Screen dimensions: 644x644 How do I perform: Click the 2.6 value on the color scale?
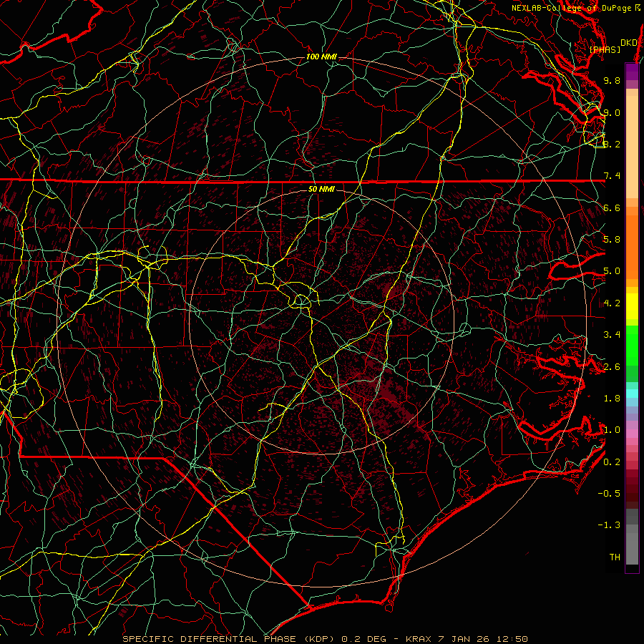pyautogui.click(x=612, y=367)
